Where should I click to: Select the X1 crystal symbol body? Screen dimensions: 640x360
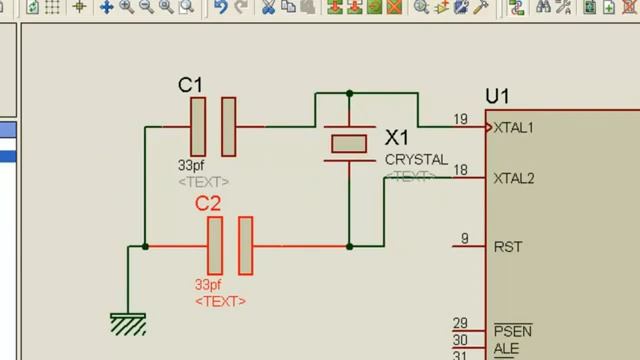click(349, 144)
